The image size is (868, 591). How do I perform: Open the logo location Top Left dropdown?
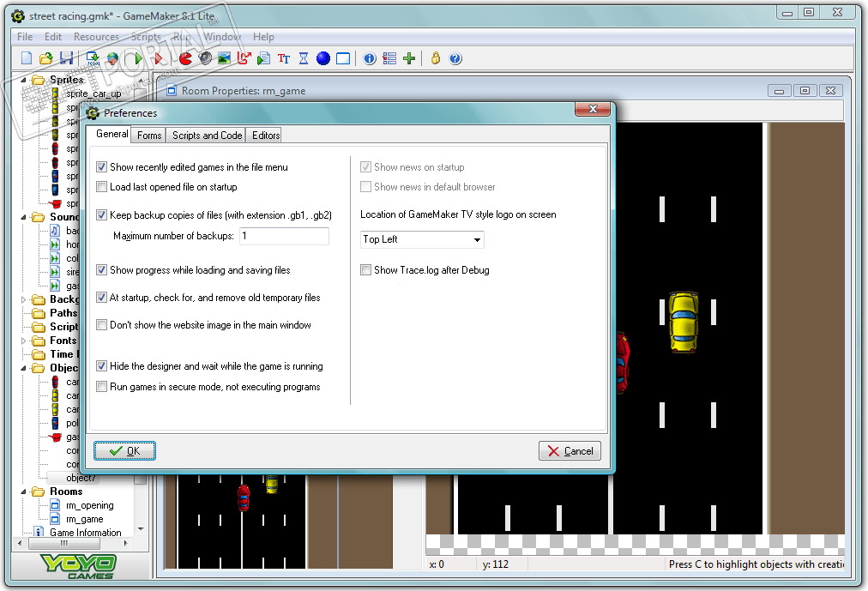click(x=422, y=239)
